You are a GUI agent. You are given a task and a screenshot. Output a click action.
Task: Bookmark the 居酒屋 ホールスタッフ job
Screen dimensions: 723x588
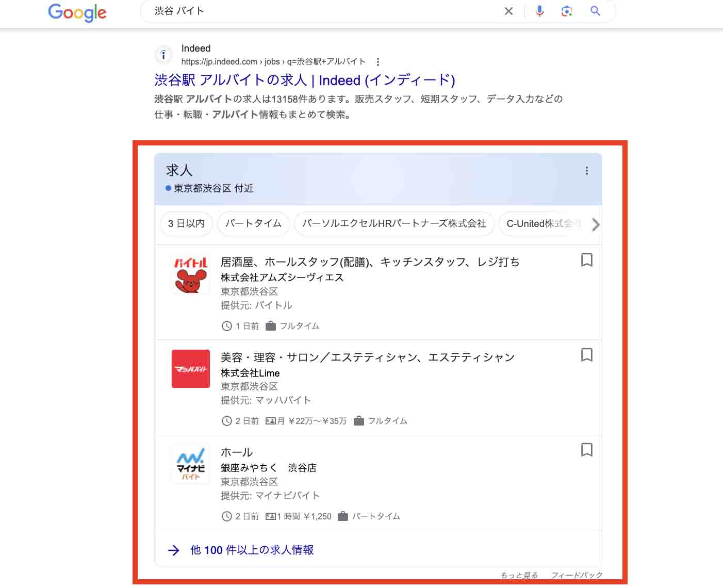587,260
